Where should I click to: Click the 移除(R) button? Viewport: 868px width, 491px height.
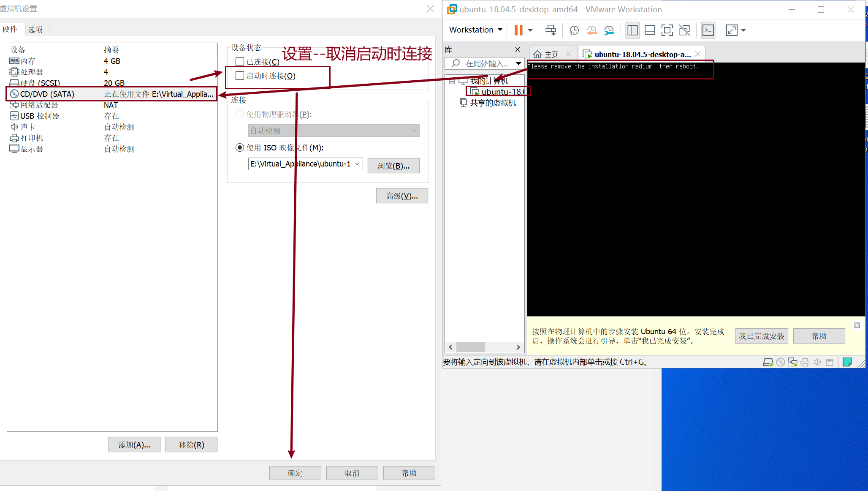pyautogui.click(x=191, y=445)
